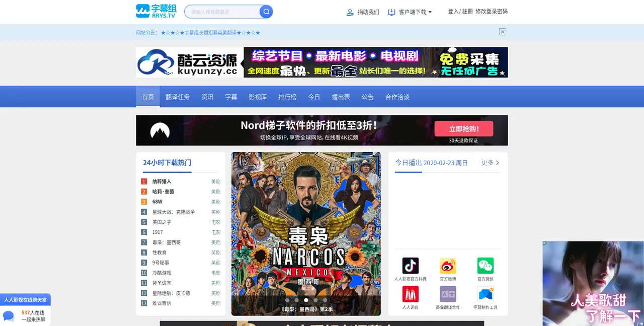Click the 登入 login link

tap(453, 11)
